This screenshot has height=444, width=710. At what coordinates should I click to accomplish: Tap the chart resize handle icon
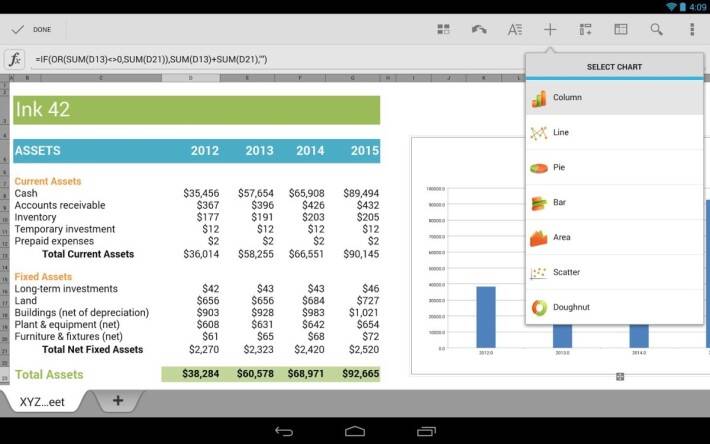tap(620, 377)
